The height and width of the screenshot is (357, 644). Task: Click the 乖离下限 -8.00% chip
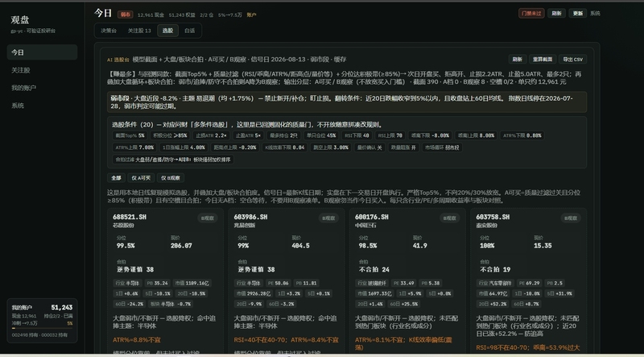click(430, 135)
